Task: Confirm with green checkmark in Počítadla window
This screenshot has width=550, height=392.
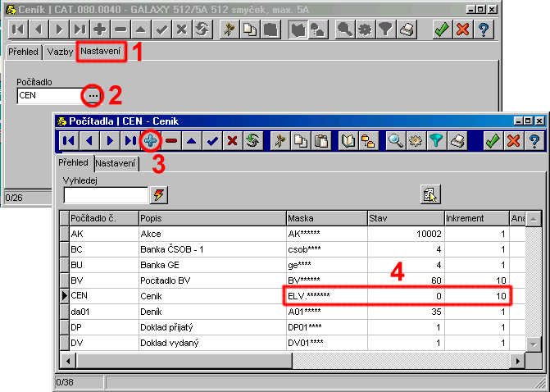Action: [x=493, y=141]
